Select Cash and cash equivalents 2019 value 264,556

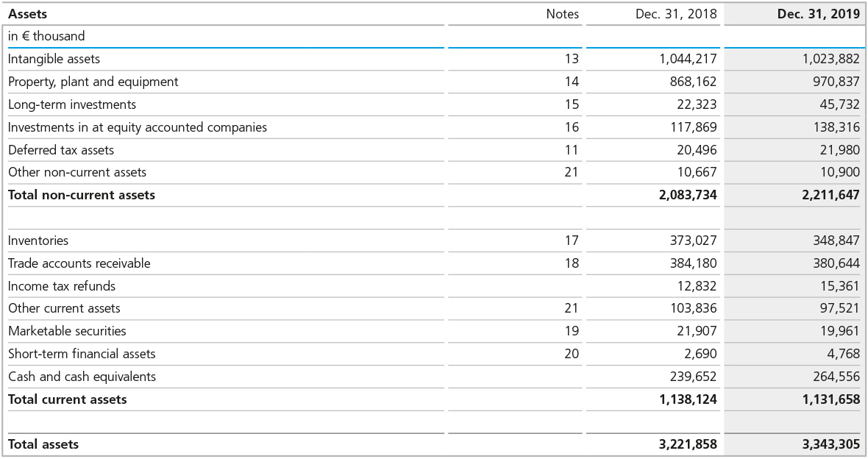[x=836, y=377]
